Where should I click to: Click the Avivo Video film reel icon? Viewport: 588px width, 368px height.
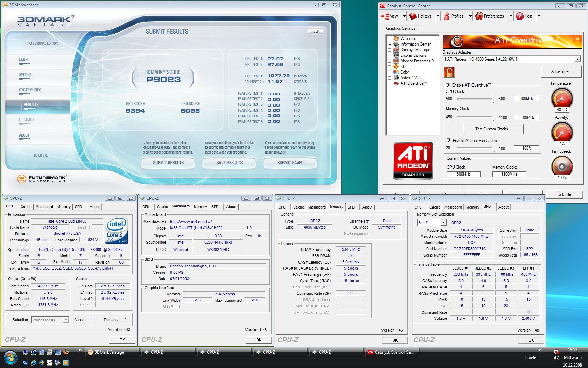[396, 78]
